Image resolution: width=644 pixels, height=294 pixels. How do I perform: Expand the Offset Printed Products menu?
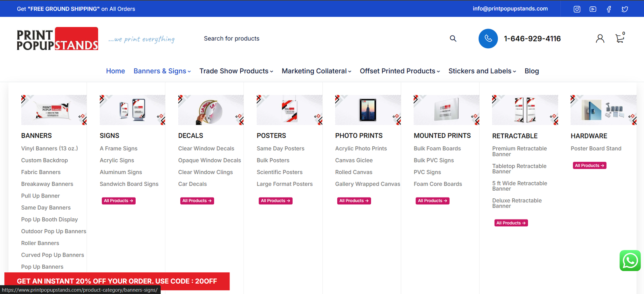point(400,71)
